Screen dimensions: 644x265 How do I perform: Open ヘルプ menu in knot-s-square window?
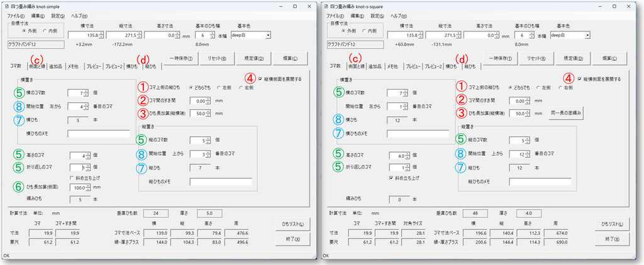398,16
